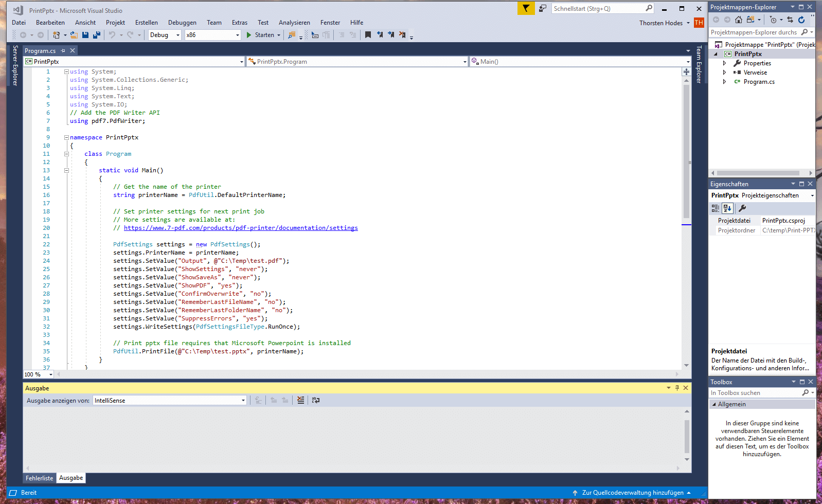Image resolution: width=822 pixels, height=504 pixels.
Task: Click the Undo arrow icon
Action: click(112, 35)
